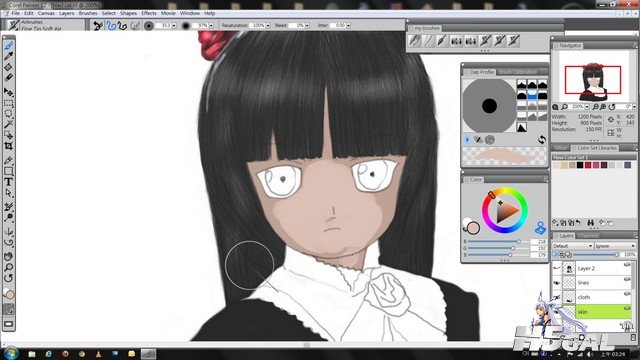640x360 pixels.
Task: Toggle visibility of the cloth layer
Action: pyautogui.click(x=556, y=297)
